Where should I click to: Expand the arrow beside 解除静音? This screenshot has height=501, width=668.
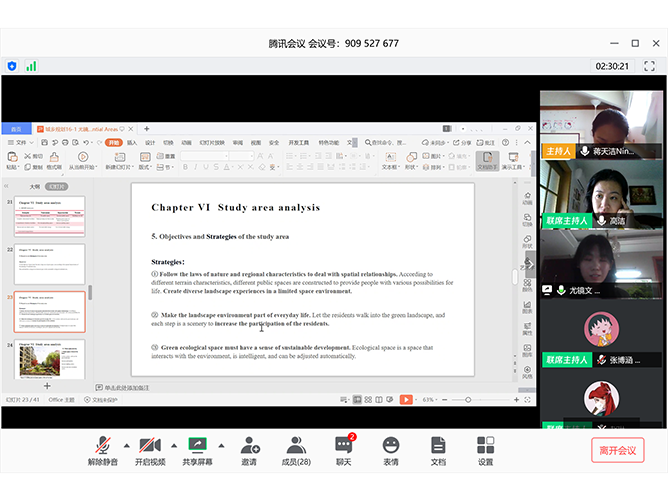(126, 445)
